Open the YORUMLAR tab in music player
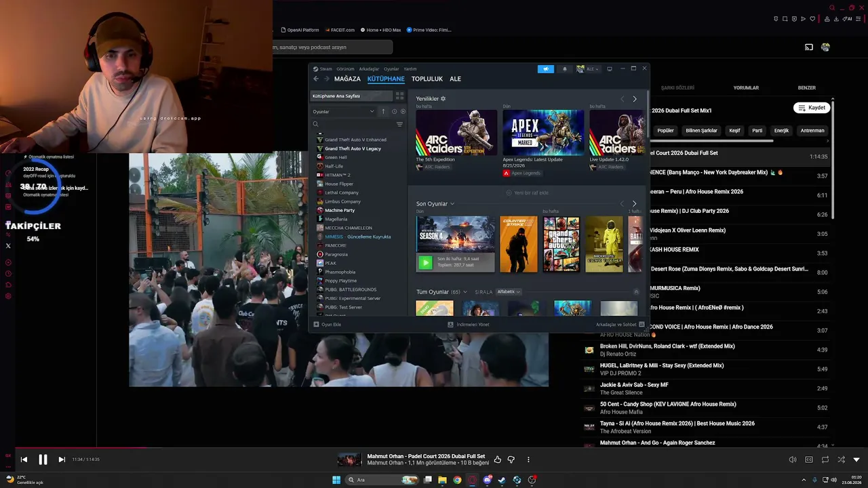The image size is (868, 488). pos(746,87)
